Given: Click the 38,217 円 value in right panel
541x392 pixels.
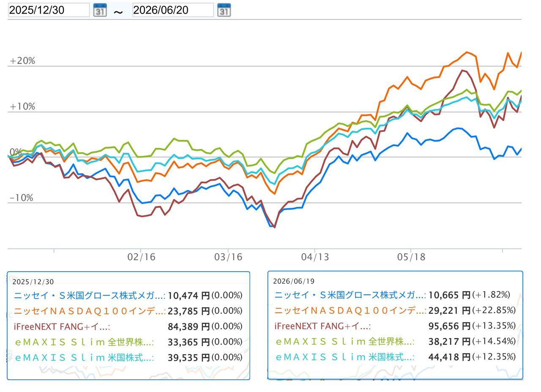Looking at the screenshot, I should (x=449, y=341).
